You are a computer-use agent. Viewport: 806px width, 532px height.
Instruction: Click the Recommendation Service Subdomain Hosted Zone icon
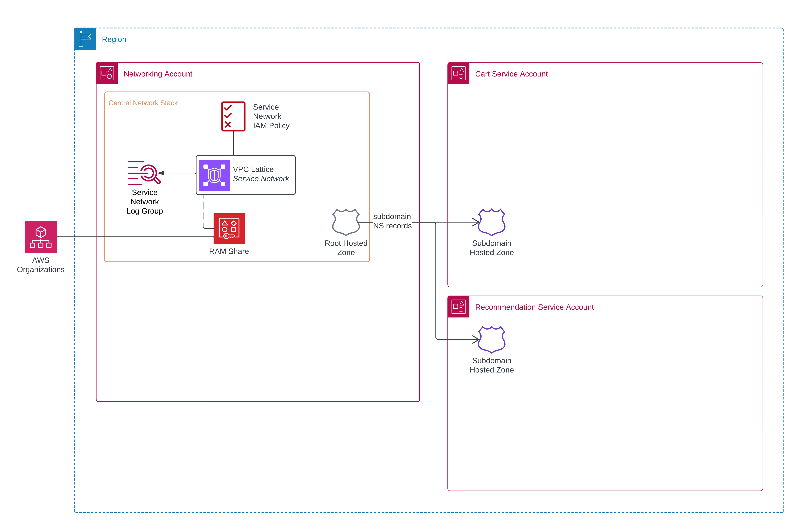click(491, 340)
